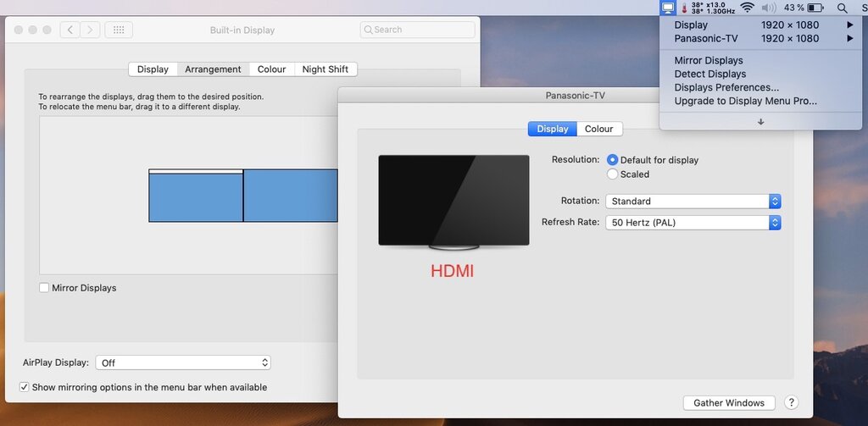Viewport: 868px width, 426px height.
Task: Uncheck Show mirroring options in menu bar
Action: tap(24, 387)
